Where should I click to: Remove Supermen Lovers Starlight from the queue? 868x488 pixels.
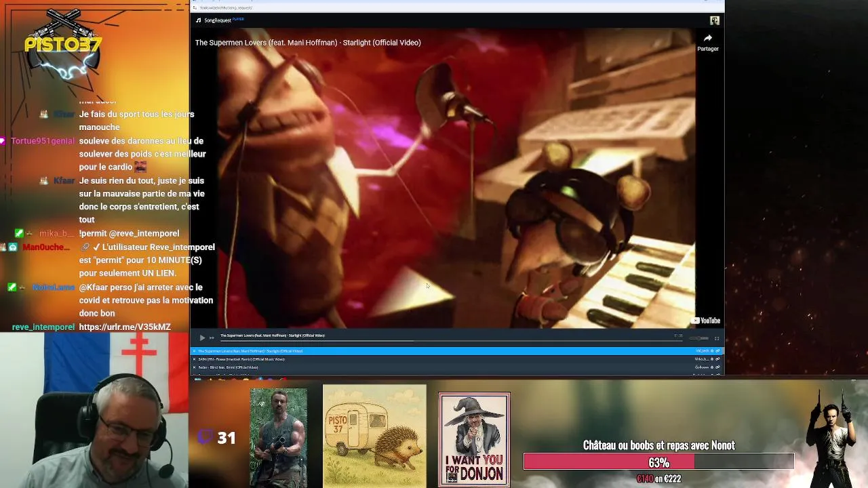pyautogui.click(x=195, y=351)
